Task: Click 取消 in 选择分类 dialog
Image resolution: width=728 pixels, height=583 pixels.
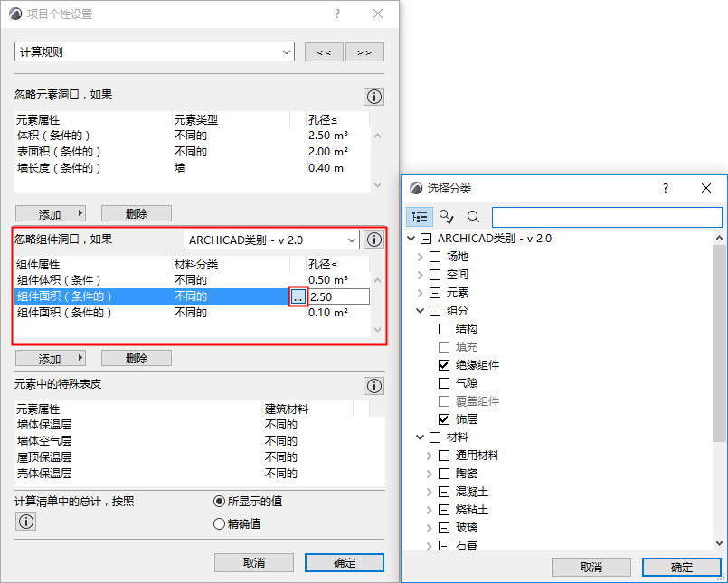Action: 591,567
